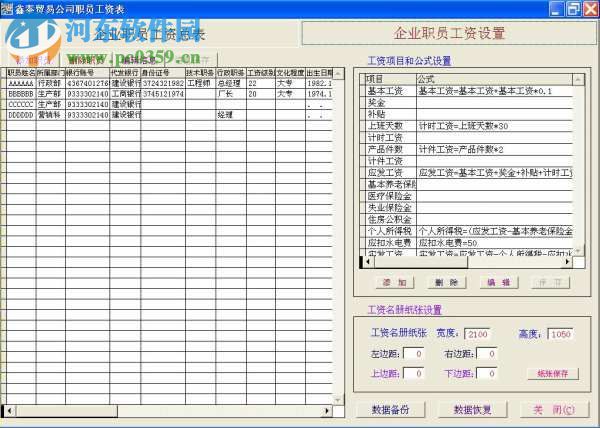The width and height of the screenshot is (600, 428).
Task: Click the 左边距 input field
Action: coord(414,354)
